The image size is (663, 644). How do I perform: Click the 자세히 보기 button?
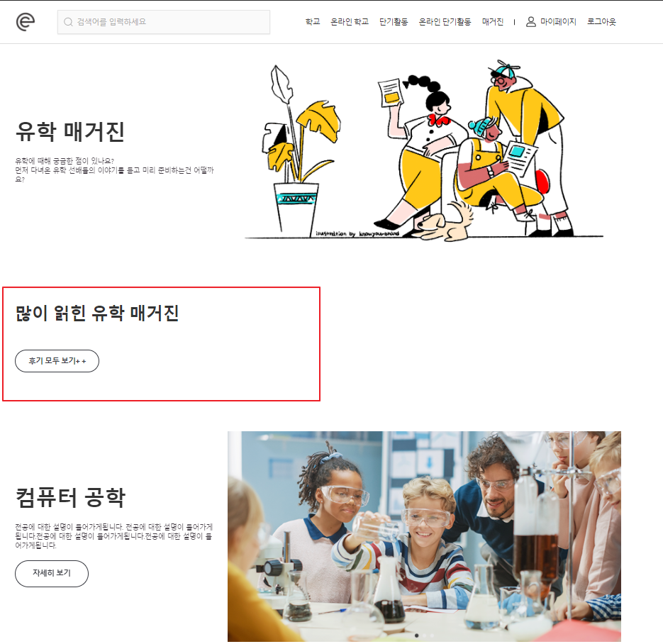point(52,573)
